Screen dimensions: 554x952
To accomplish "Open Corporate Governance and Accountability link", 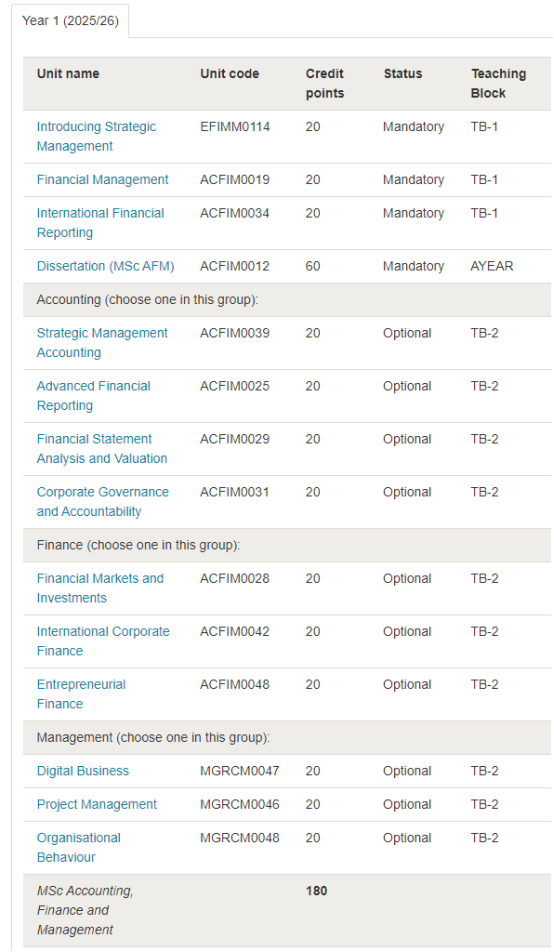I will click(x=103, y=502).
